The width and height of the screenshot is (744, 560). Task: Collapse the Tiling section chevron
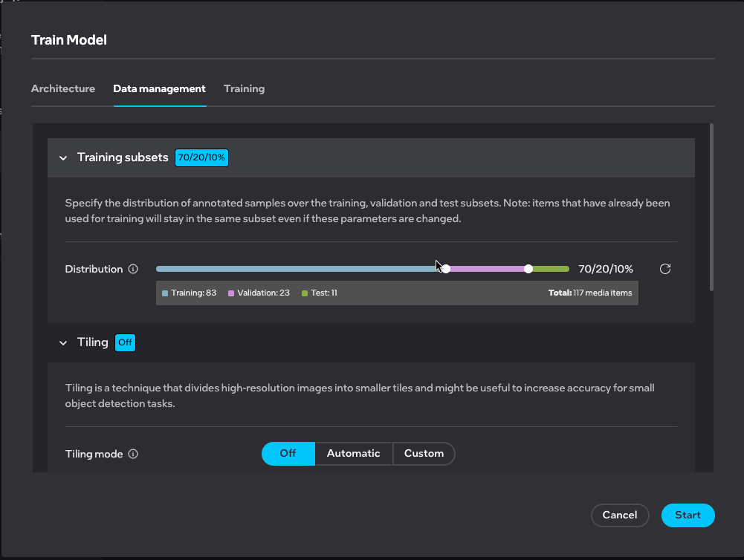pyautogui.click(x=62, y=342)
